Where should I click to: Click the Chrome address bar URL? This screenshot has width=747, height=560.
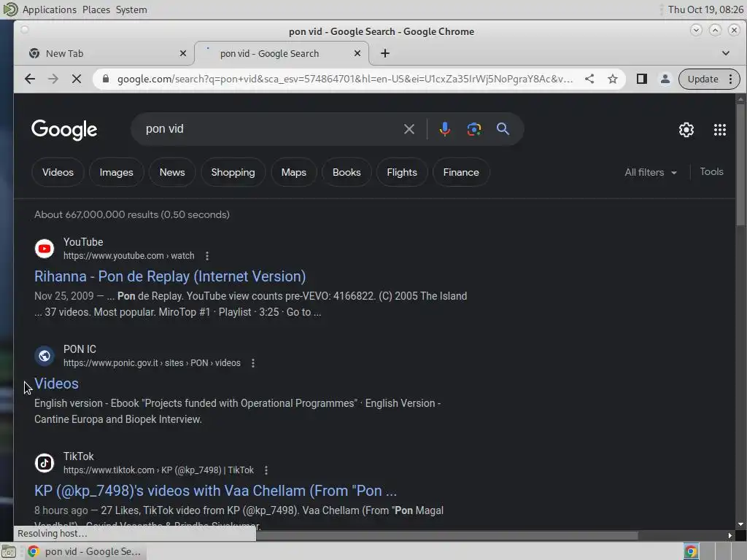coord(345,79)
